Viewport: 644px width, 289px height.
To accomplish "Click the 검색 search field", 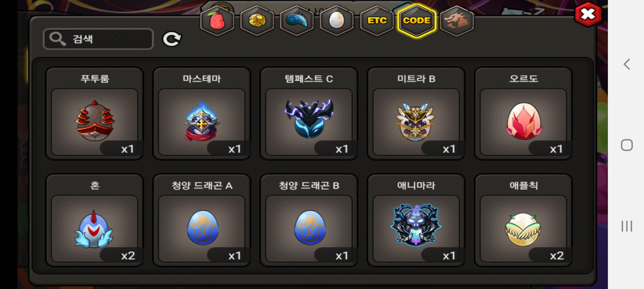I will 98,39.
